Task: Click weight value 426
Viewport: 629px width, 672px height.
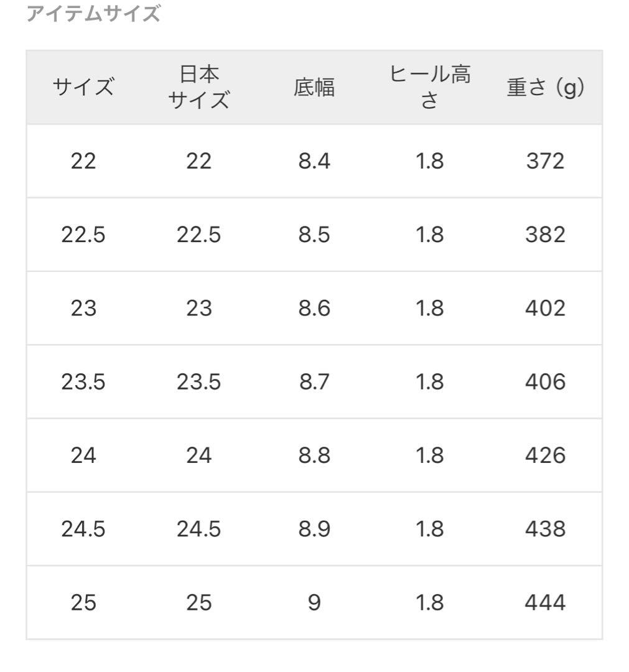Action: (545, 455)
